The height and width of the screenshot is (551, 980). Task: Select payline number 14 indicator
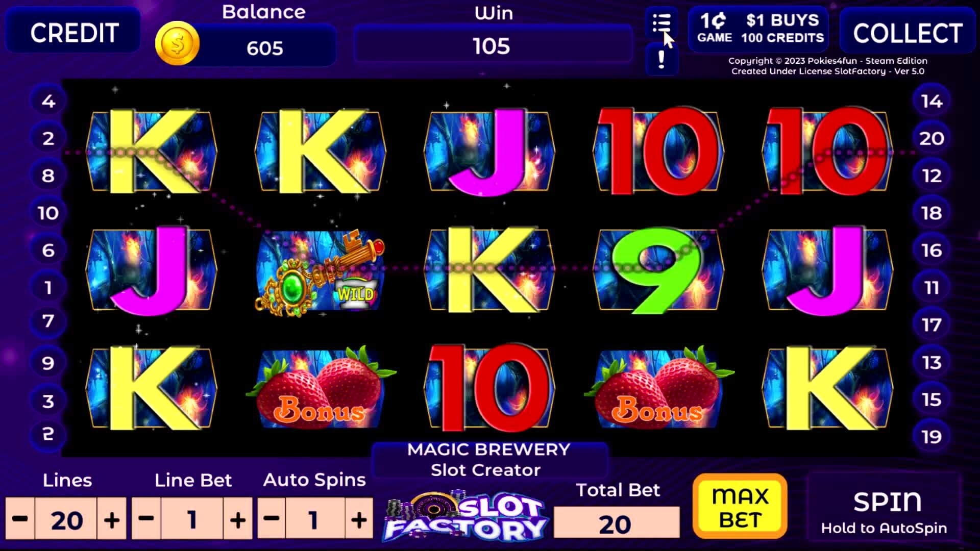point(932,101)
